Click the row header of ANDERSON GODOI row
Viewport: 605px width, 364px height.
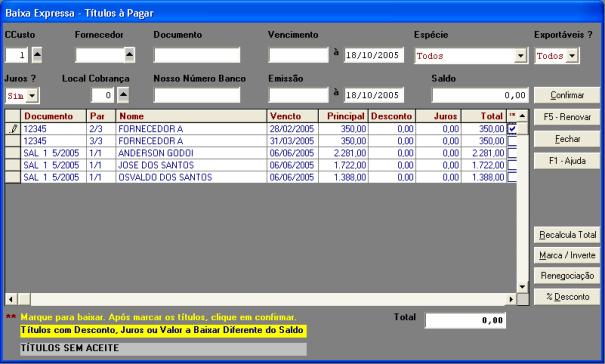pos(13,153)
